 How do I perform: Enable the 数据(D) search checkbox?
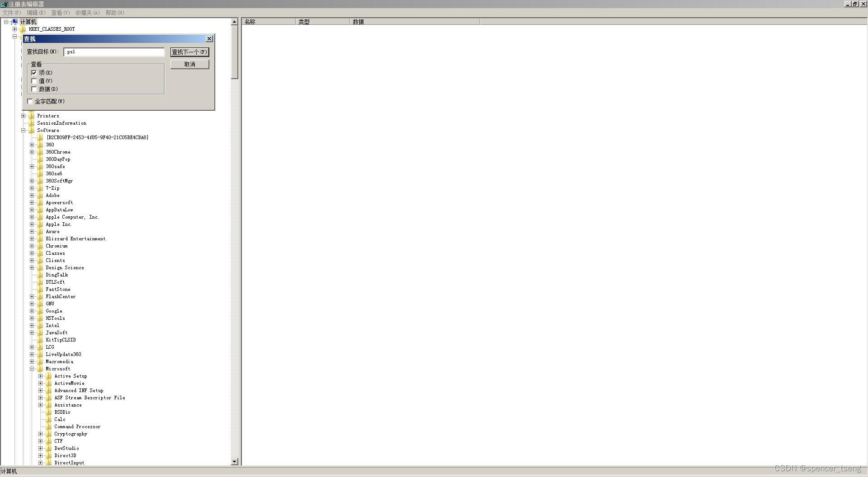[34, 89]
